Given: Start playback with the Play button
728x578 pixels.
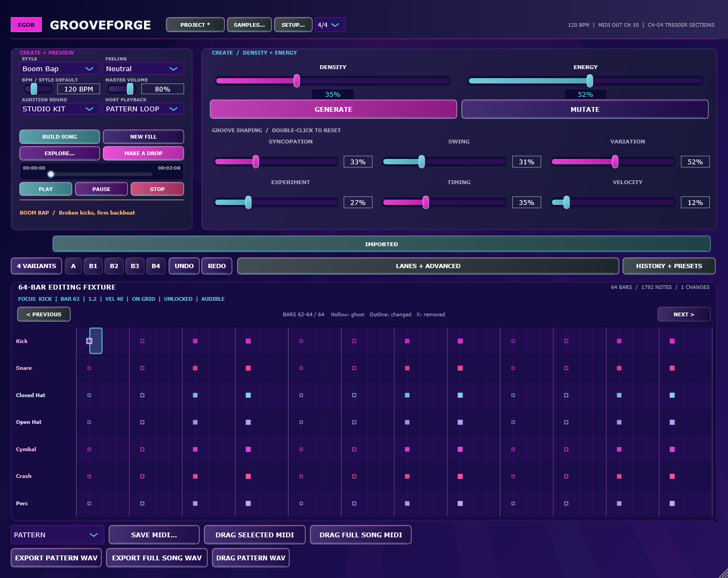Looking at the screenshot, I should pos(45,189).
